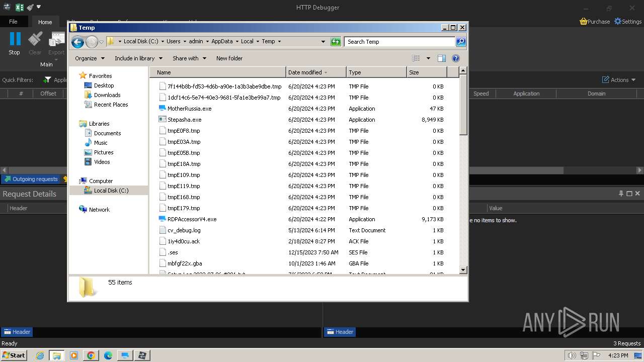Select Videos library in navigation pane
This screenshot has width=644, height=362.
tap(102, 162)
